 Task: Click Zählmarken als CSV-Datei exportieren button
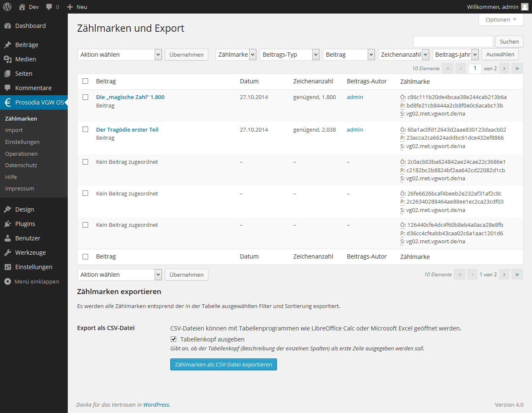click(223, 364)
